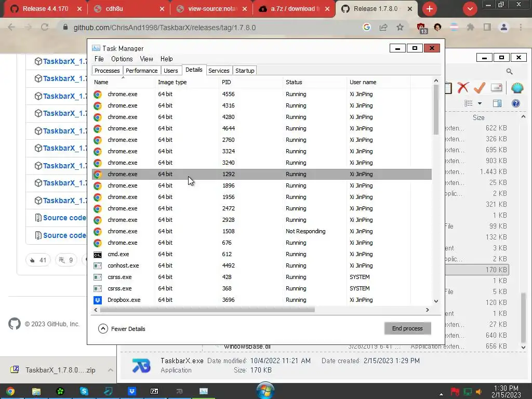This screenshot has height=399, width=532.
Task: Open the Chrome profile avatar icon
Action: (x=504, y=27)
